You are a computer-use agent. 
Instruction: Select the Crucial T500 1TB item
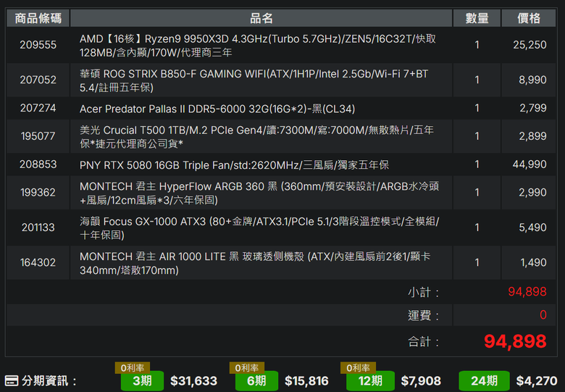[256, 137]
